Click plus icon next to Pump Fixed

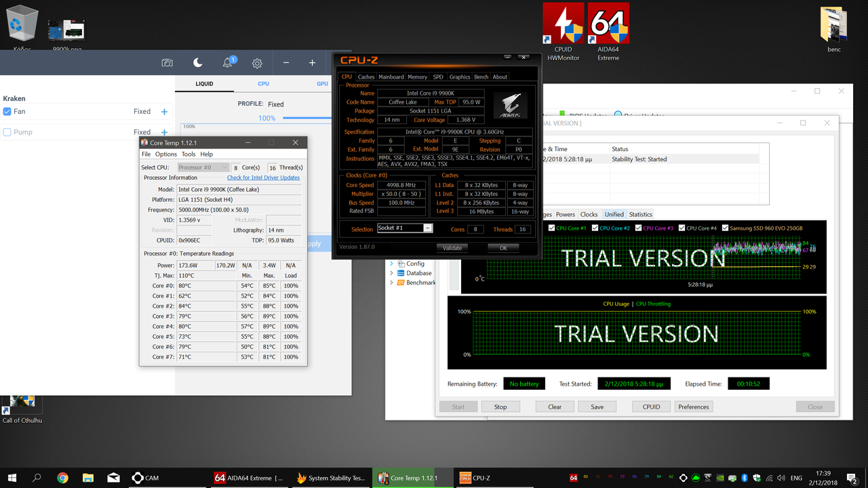point(164,132)
